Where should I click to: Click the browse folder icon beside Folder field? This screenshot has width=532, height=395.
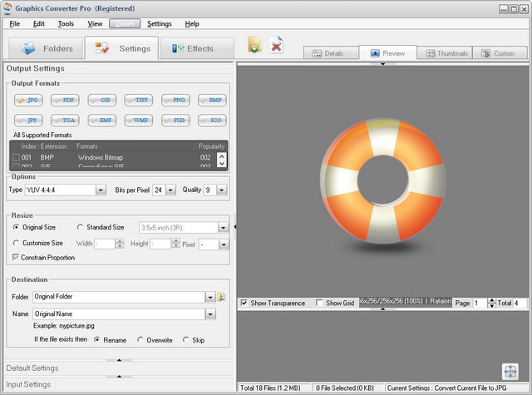click(x=222, y=297)
